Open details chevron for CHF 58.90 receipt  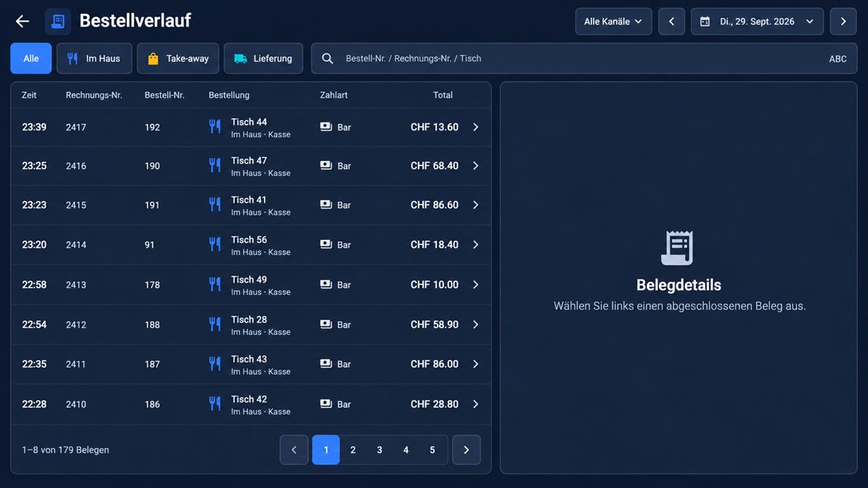click(476, 325)
